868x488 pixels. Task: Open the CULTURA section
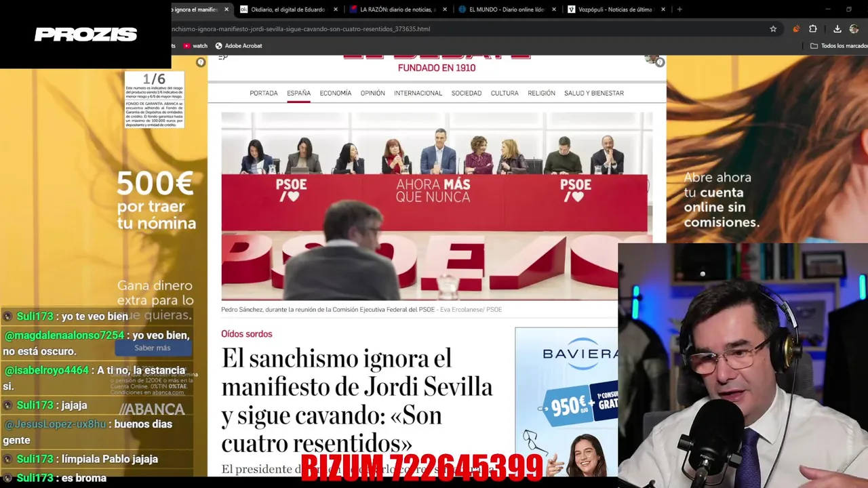(505, 94)
